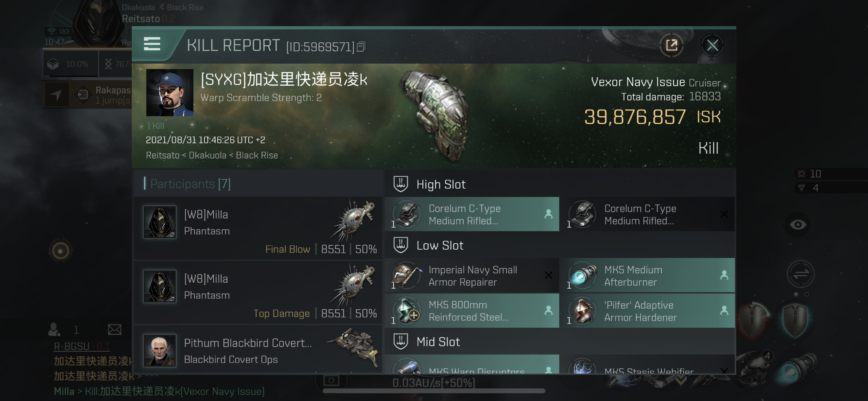Share the kill report via export icon

671,45
